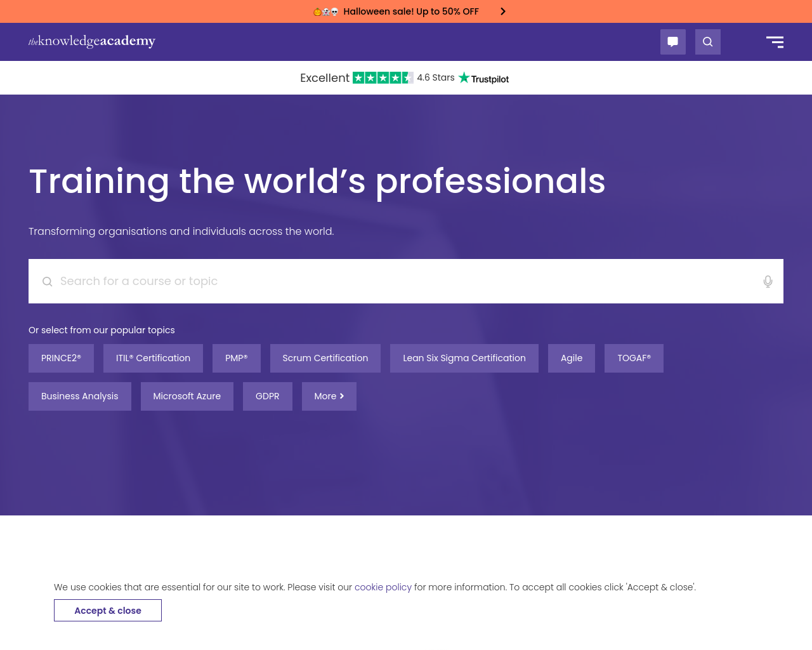Image resolution: width=812 pixels, height=650 pixels.
Task: Select the PMP® topic
Action: coord(237,358)
